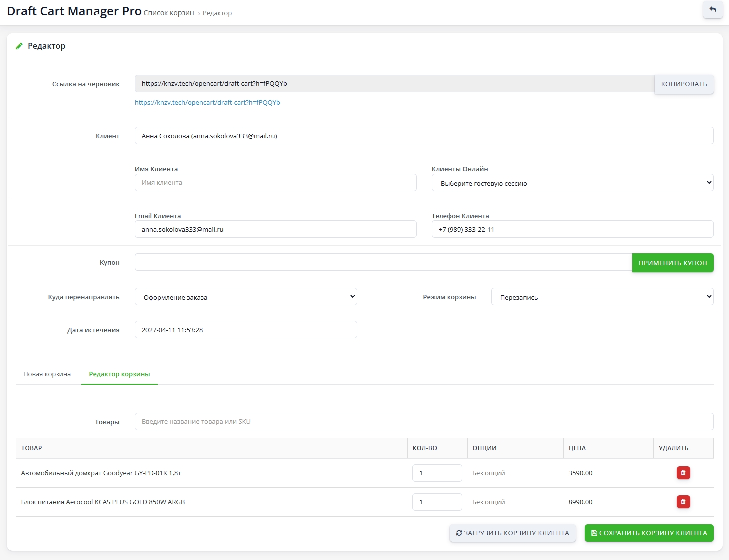
Task: Delete the Goodyear car jack row
Action: [x=683, y=473]
